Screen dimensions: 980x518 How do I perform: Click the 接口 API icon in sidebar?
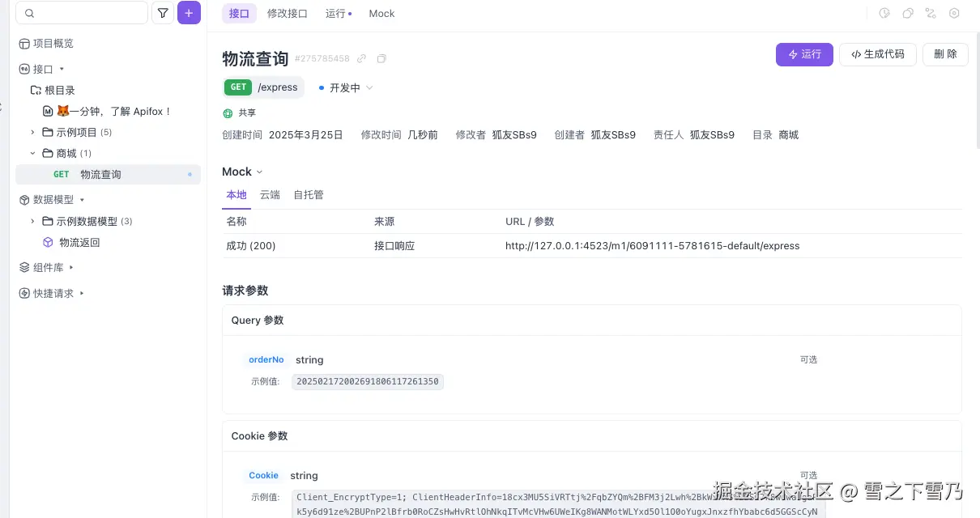24,70
